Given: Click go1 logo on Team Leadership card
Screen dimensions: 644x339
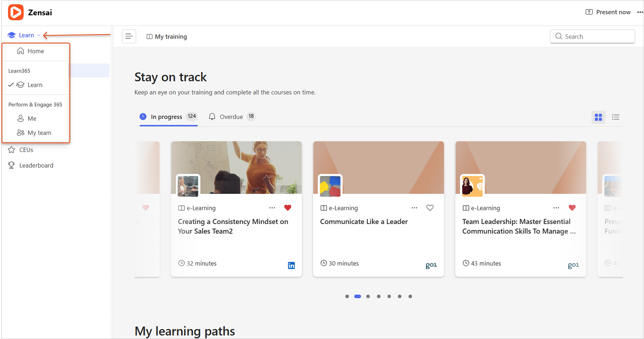Looking at the screenshot, I should 573,265.
